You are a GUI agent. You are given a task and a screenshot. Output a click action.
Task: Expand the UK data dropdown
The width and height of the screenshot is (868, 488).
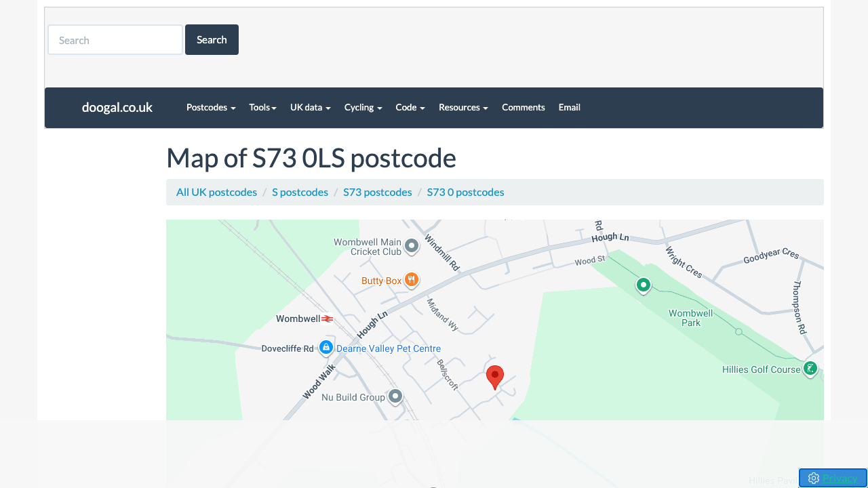(x=310, y=107)
